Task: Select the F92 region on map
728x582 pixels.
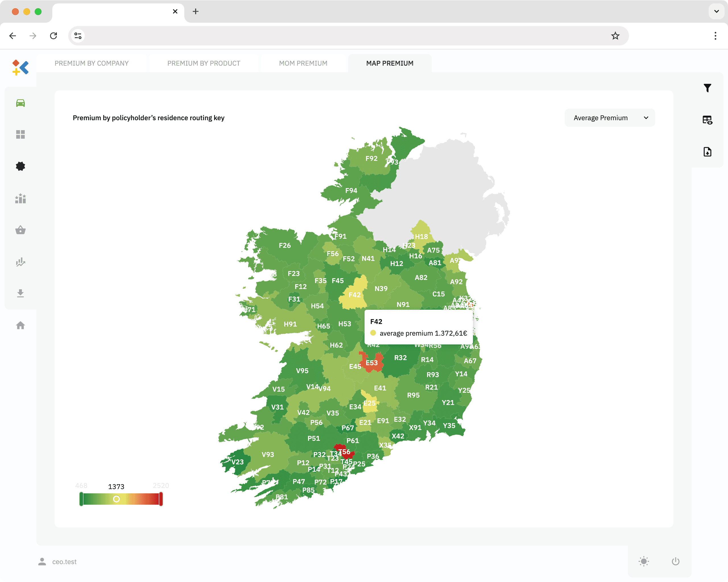Action: [371, 158]
